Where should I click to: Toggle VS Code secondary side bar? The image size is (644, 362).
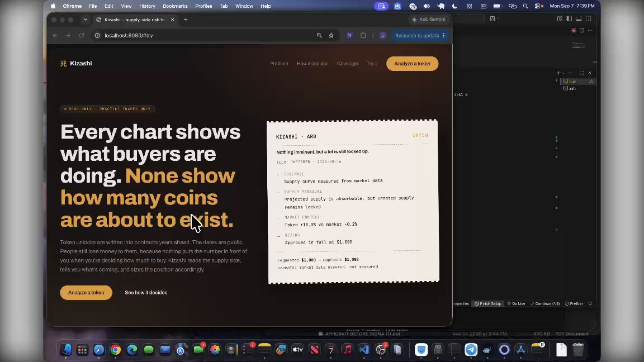point(589,18)
